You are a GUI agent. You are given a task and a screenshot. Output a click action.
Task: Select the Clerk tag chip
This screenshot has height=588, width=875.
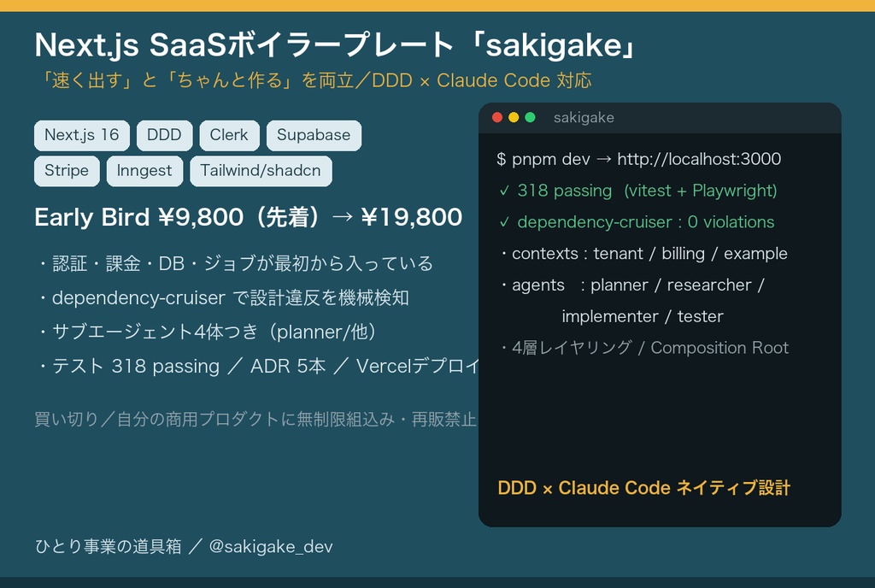click(229, 135)
